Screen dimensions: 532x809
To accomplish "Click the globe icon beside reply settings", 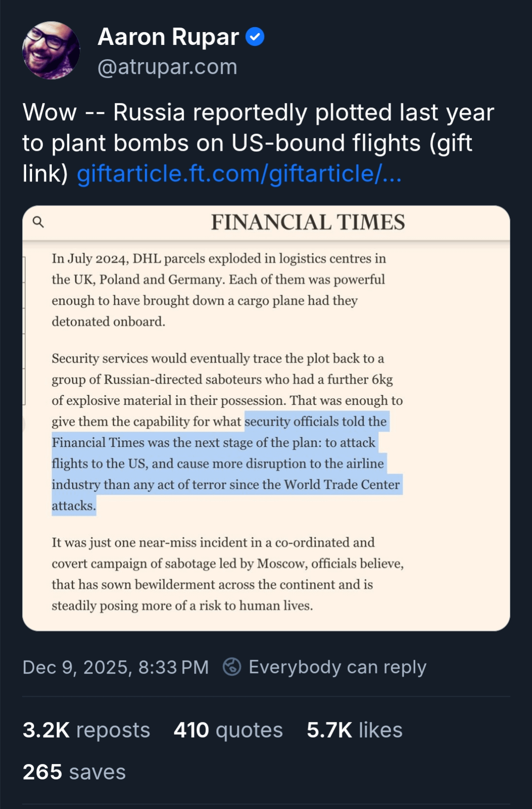I will 232,667.
